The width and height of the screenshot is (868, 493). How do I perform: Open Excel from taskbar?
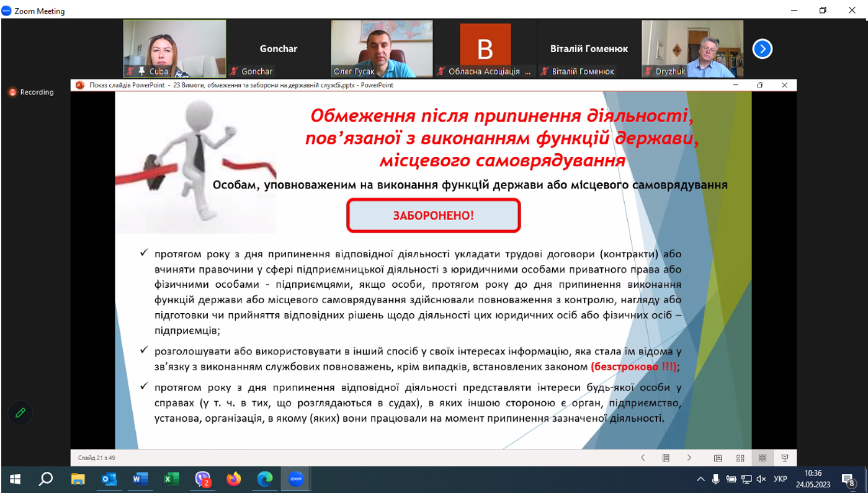(171, 479)
